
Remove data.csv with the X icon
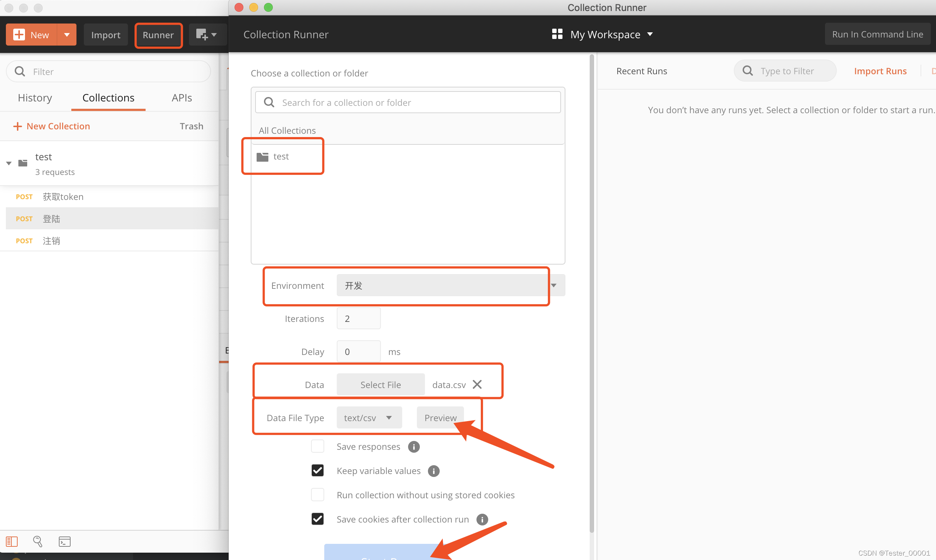[x=477, y=384]
